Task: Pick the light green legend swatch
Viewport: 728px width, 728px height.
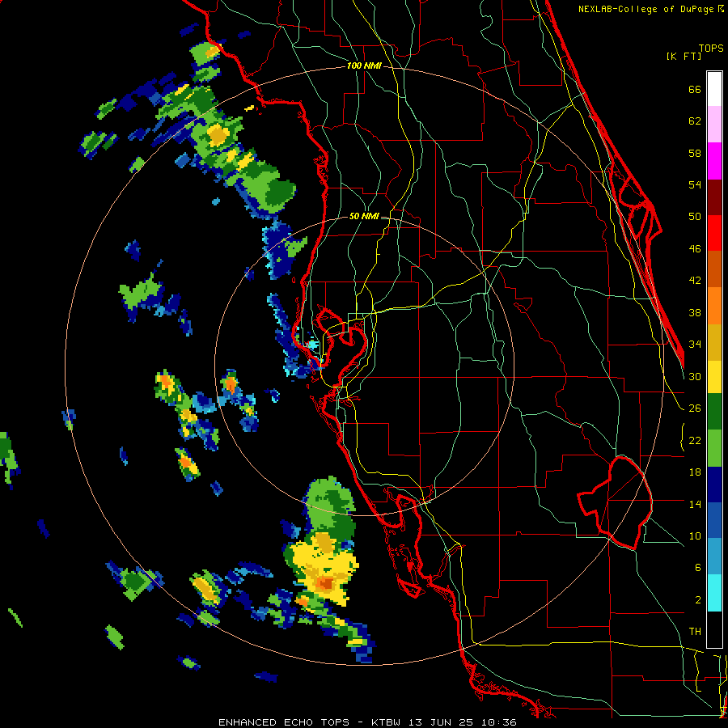Action: click(x=714, y=448)
